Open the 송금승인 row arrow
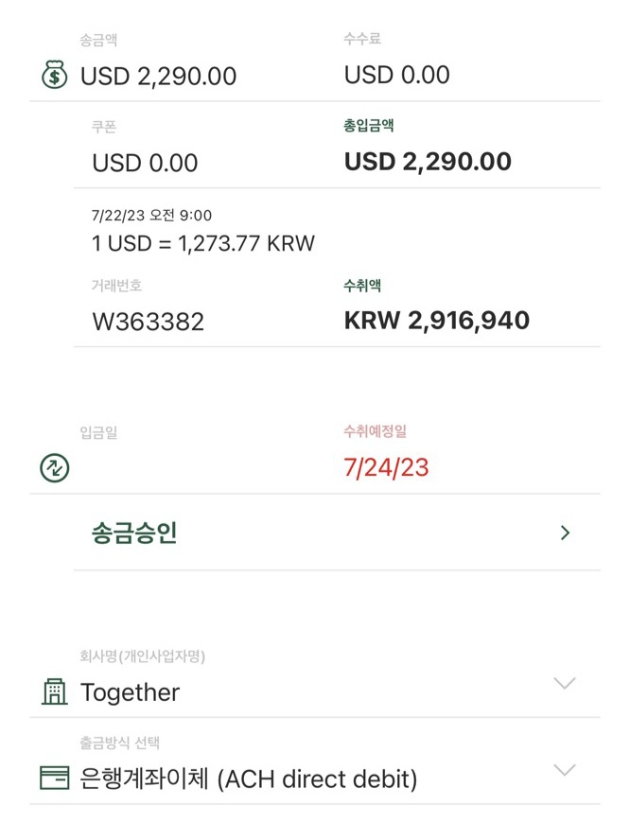The width and height of the screenshot is (630, 840). [x=565, y=534]
